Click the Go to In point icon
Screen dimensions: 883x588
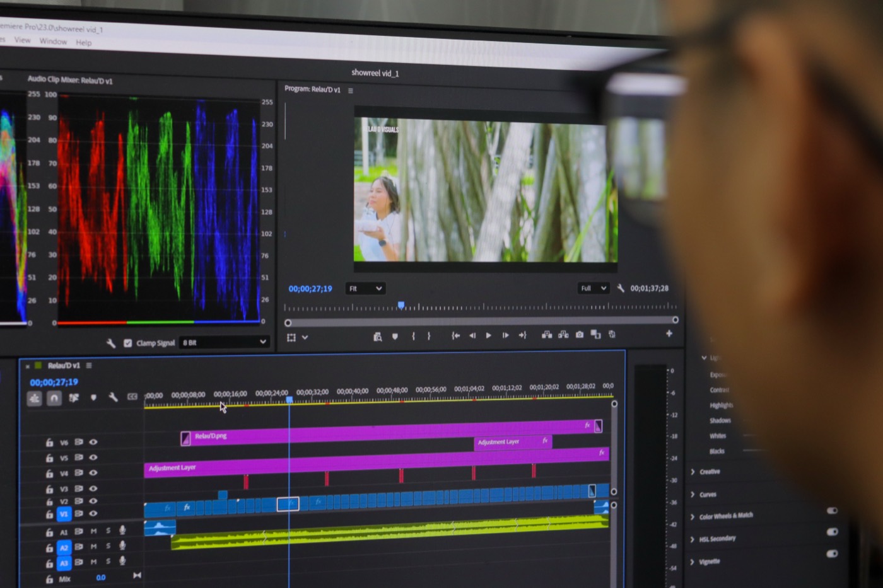click(x=455, y=336)
